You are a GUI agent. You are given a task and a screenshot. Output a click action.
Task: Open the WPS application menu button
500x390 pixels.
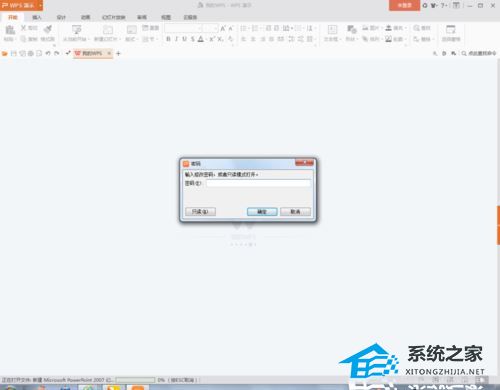(x=21, y=5)
